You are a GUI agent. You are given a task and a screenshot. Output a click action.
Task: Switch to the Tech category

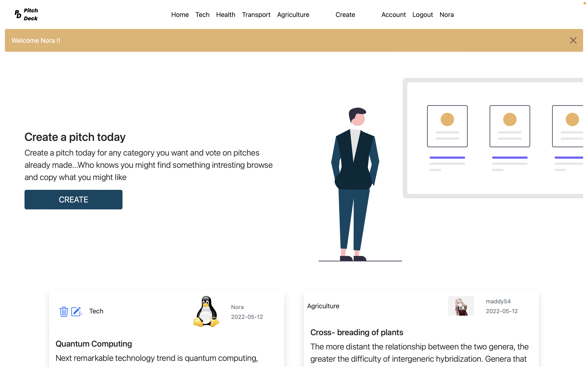(x=202, y=14)
